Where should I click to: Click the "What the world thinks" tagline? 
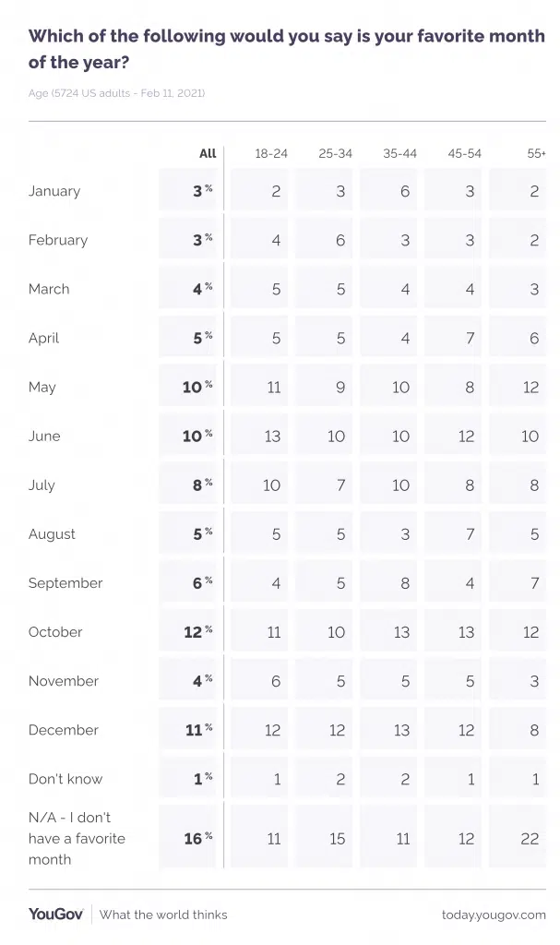coord(163,915)
